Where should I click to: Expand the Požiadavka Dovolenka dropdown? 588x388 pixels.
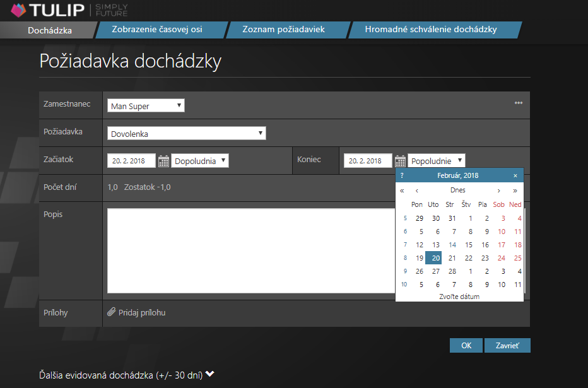pos(186,133)
